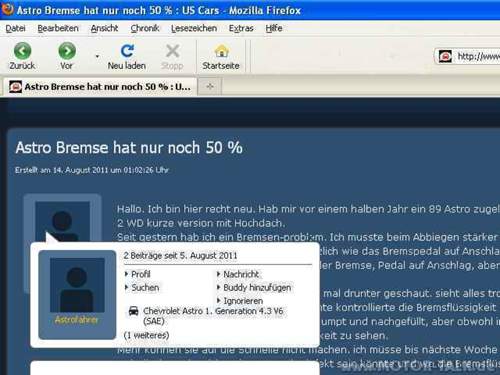Open the history dropdown arrow beside Vor
The height and width of the screenshot is (375, 500).
pos(97,56)
